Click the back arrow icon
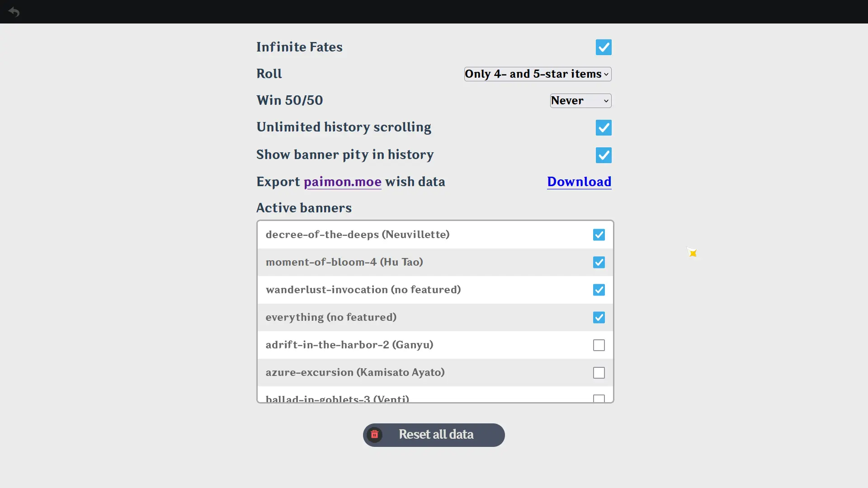 click(x=14, y=12)
